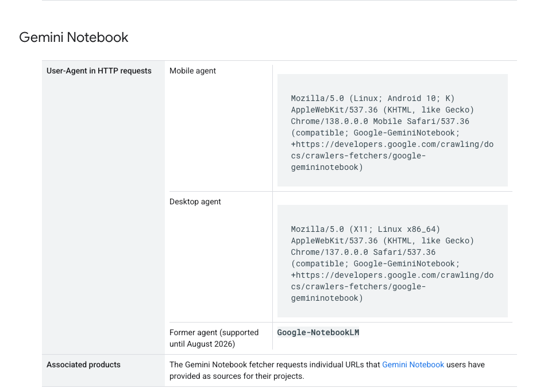The height and width of the screenshot is (392, 540).
Task: Click 'Chrome/137.0.0.0 Safari/537.36' line
Action: pyautogui.click(x=363, y=253)
